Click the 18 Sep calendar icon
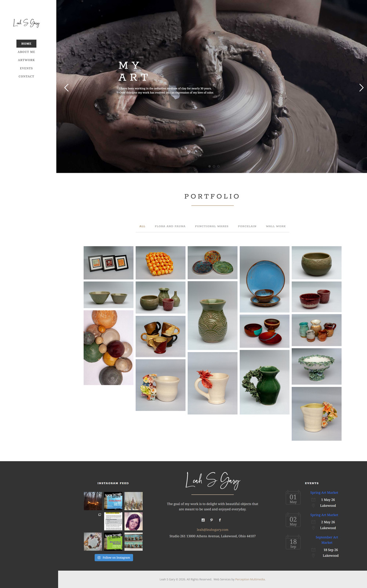 [293, 542]
